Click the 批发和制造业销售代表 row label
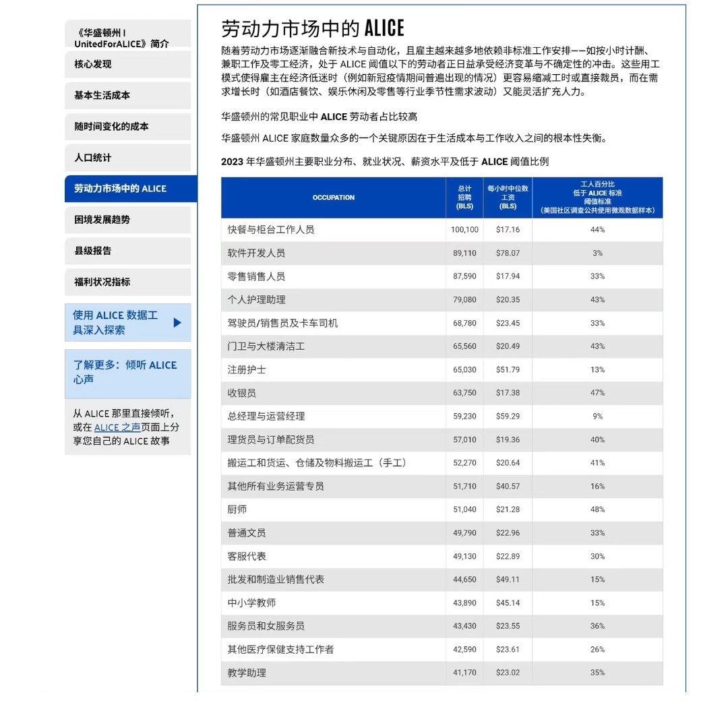The height and width of the screenshot is (701, 728). click(276, 580)
